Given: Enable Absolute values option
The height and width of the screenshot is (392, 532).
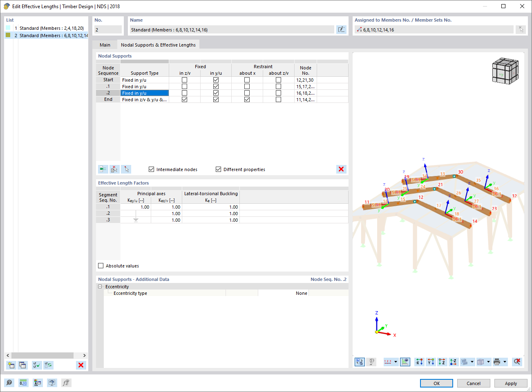Looking at the screenshot, I should [101, 265].
